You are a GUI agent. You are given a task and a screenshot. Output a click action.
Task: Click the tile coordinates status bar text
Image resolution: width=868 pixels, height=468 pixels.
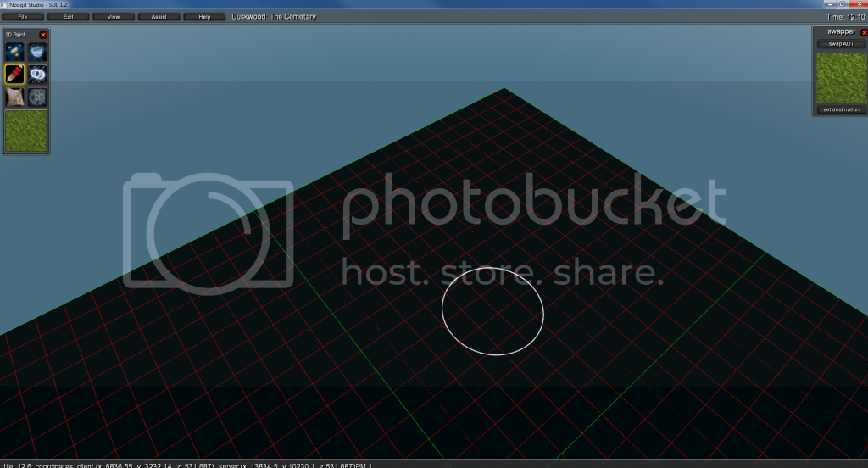[x=186, y=465]
